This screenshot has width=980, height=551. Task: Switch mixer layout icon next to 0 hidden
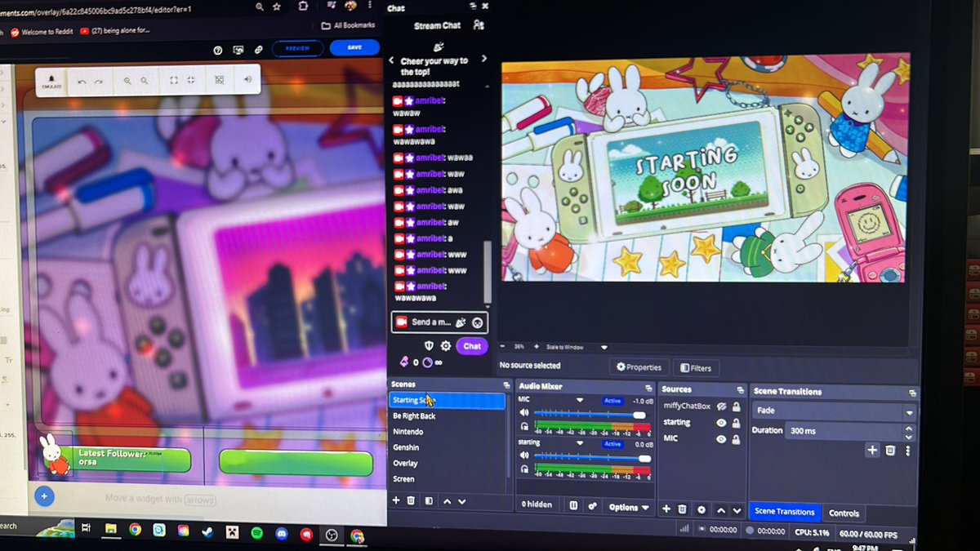point(573,505)
